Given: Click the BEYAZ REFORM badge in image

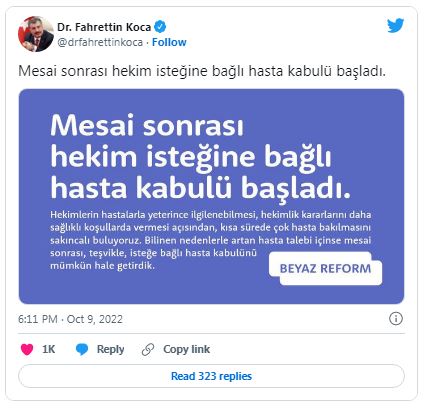Looking at the screenshot, I should point(325,268).
